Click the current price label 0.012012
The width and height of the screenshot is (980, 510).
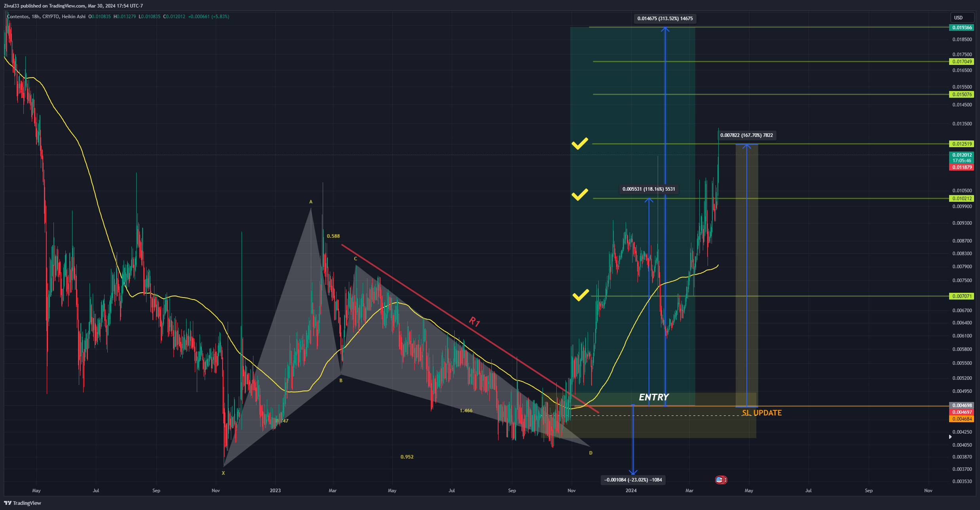click(x=962, y=155)
